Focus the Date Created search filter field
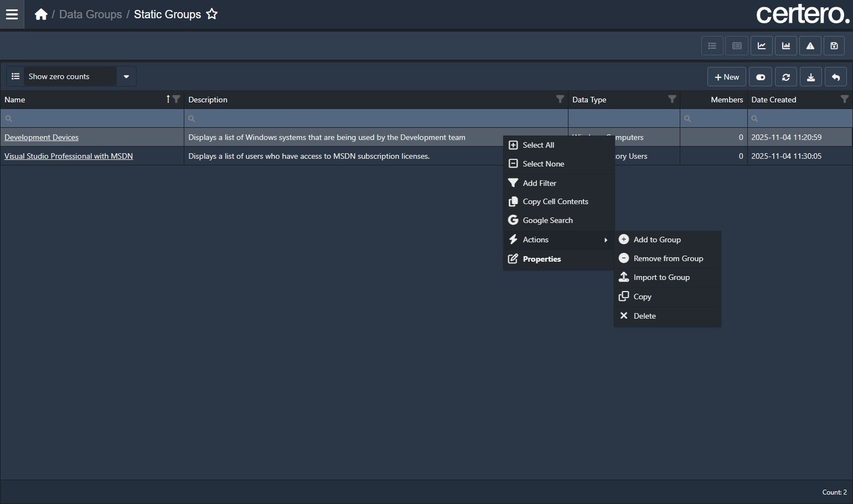This screenshot has width=853, height=504. tap(800, 118)
